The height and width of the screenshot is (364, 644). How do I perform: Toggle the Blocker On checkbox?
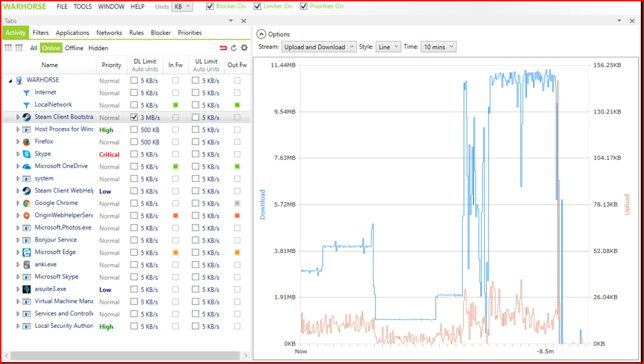(210, 6)
